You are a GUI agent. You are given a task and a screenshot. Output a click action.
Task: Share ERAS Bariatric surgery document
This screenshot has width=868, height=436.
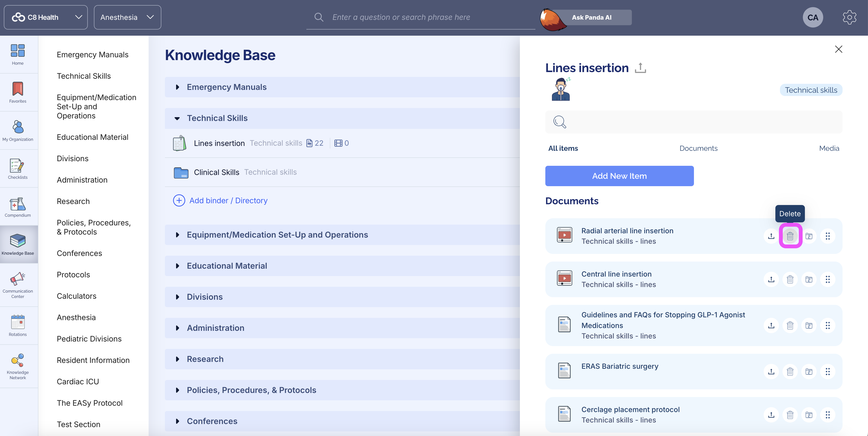click(x=771, y=372)
